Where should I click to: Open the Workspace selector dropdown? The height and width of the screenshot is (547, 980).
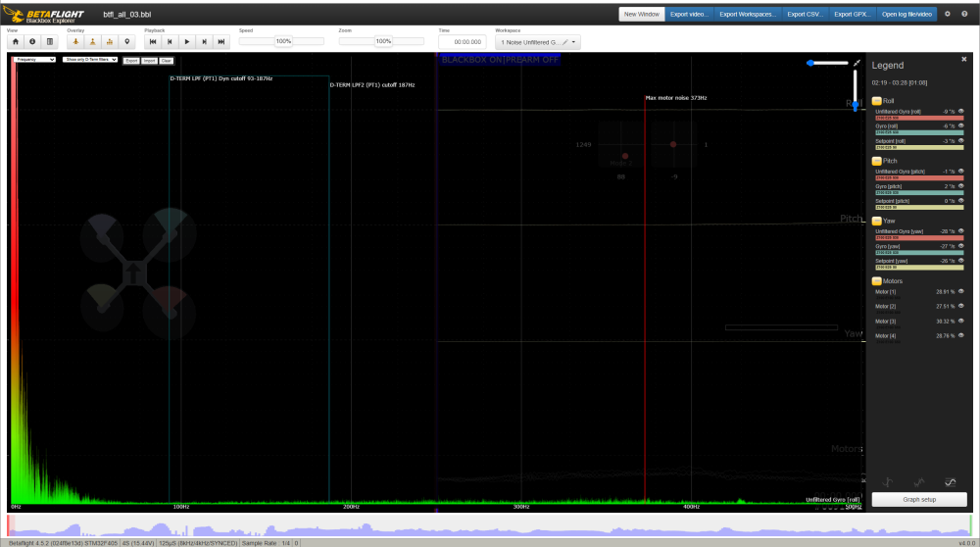(539, 42)
